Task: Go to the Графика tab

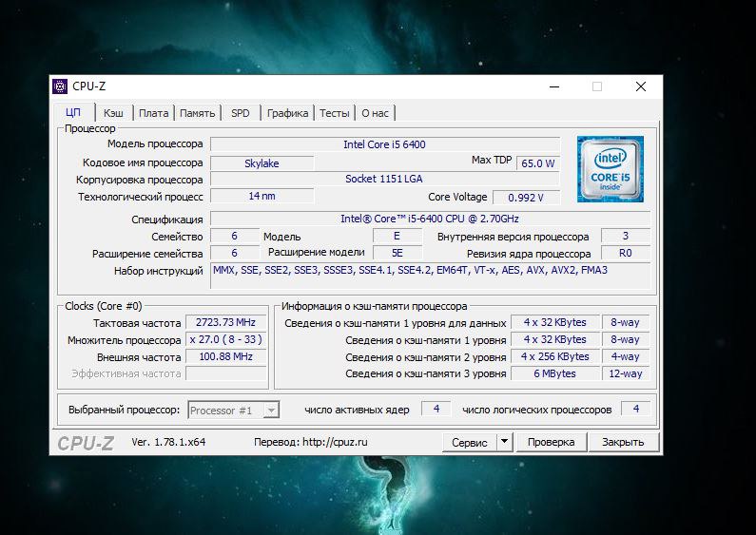Action: 288,113
